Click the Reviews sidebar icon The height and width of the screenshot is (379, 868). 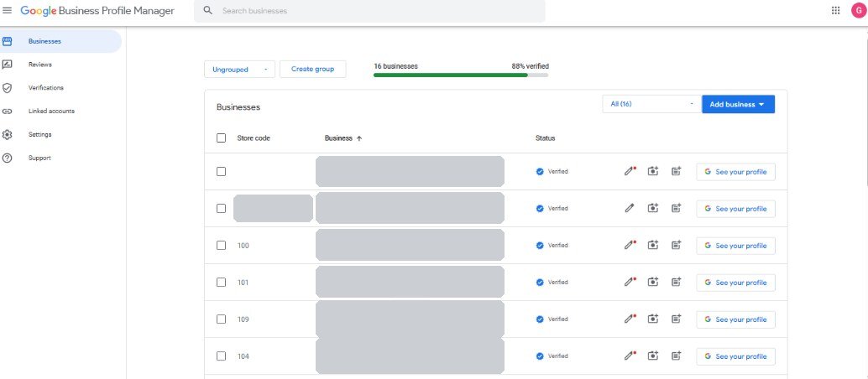point(8,65)
